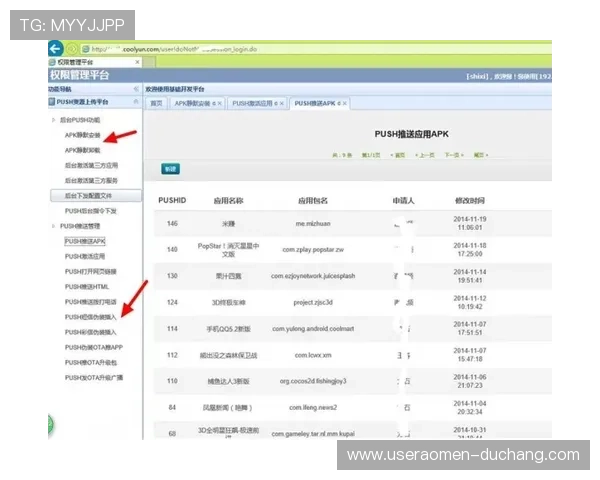Open APK静默安装 in sidebar tree

point(82,135)
